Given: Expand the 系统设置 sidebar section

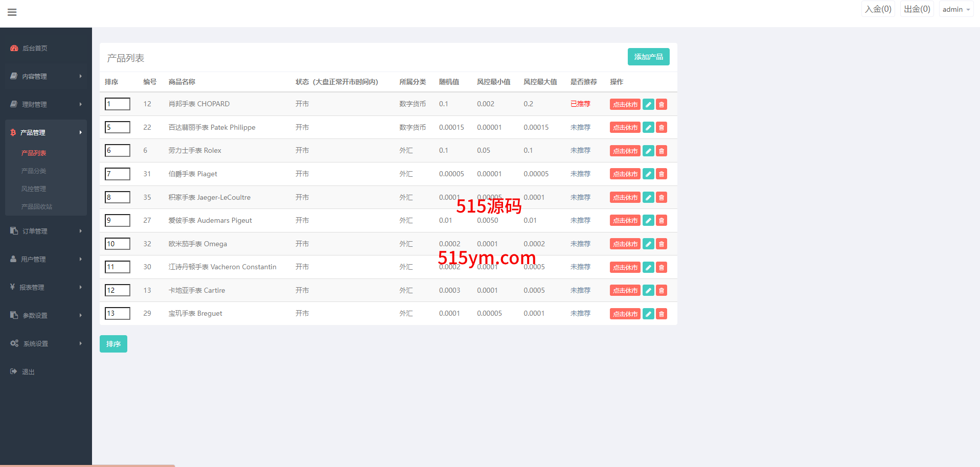Looking at the screenshot, I should [46, 343].
